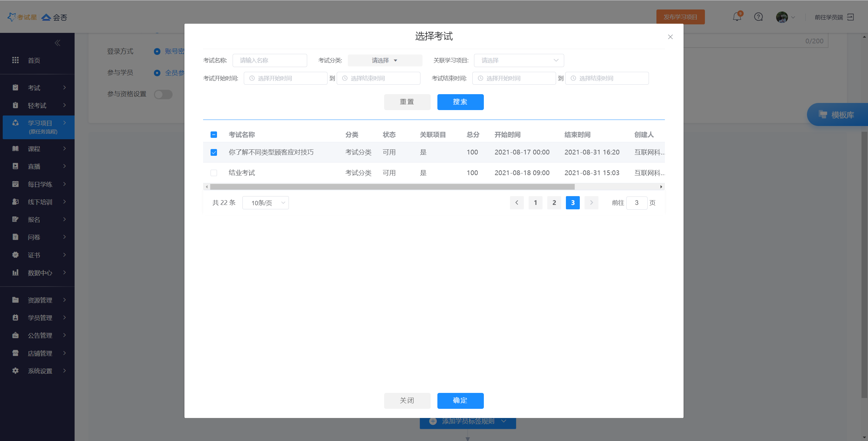Go to page 2 of results
The image size is (868, 441).
tap(554, 203)
